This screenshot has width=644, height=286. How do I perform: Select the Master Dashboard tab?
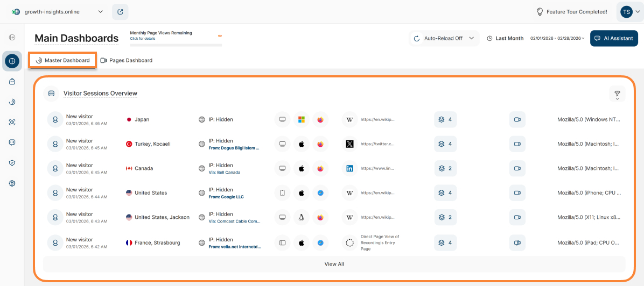[62, 60]
